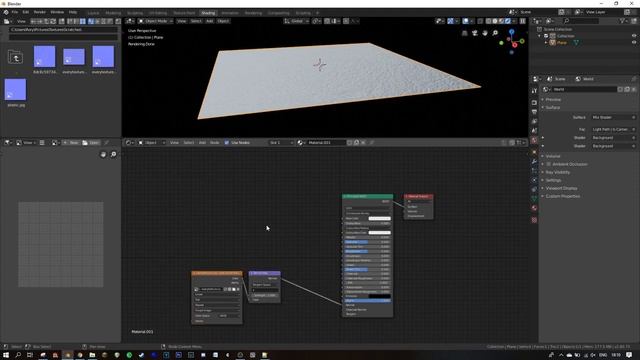Open the Particles properties tab
Screen dimensions: 640x360
(x=534, y=171)
